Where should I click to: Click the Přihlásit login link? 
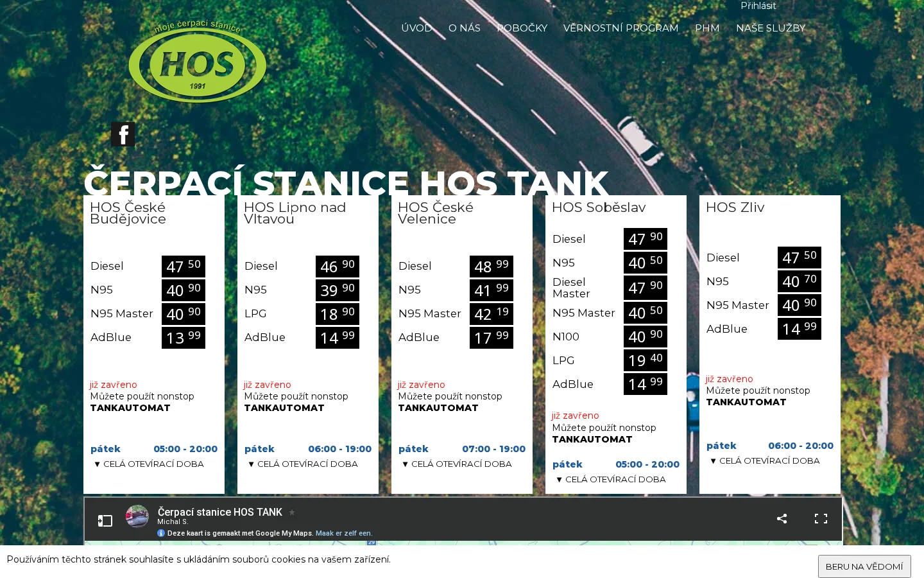[758, 6]
